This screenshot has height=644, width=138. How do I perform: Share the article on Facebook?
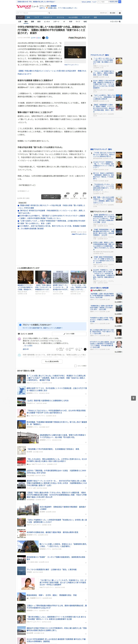(x=47, y=38)
